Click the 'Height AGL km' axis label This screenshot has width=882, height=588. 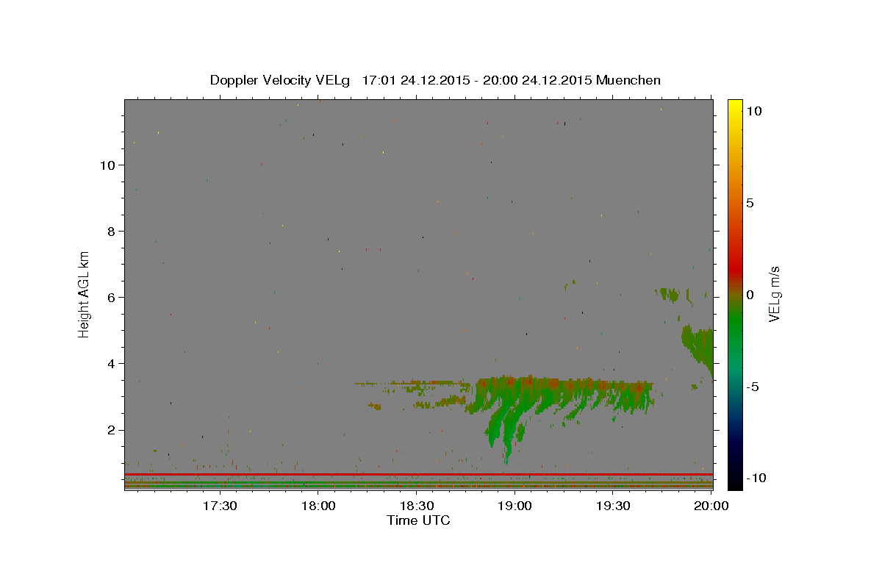click(84, 294)
